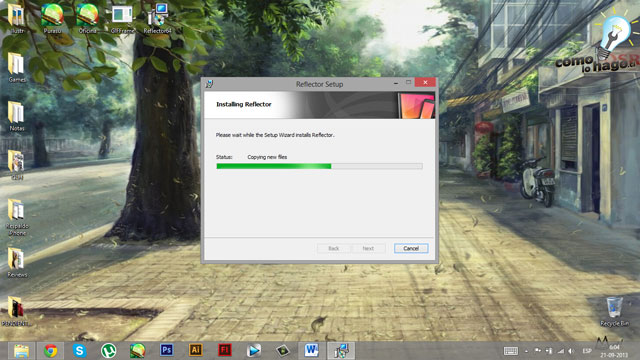
Task: Select the GIFFrame desktop shortcut
Action: pyautogui.click(x=122, y=19)
